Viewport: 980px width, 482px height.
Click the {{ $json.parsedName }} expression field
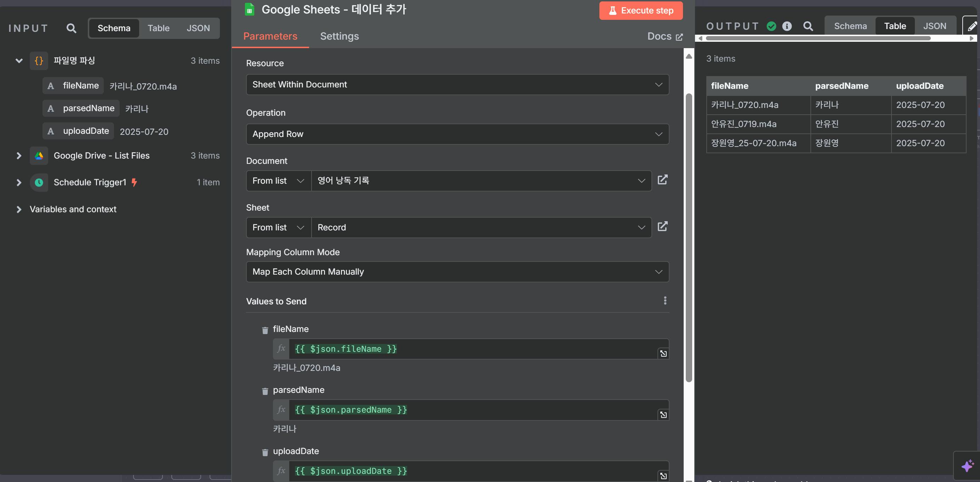(473, 410)
